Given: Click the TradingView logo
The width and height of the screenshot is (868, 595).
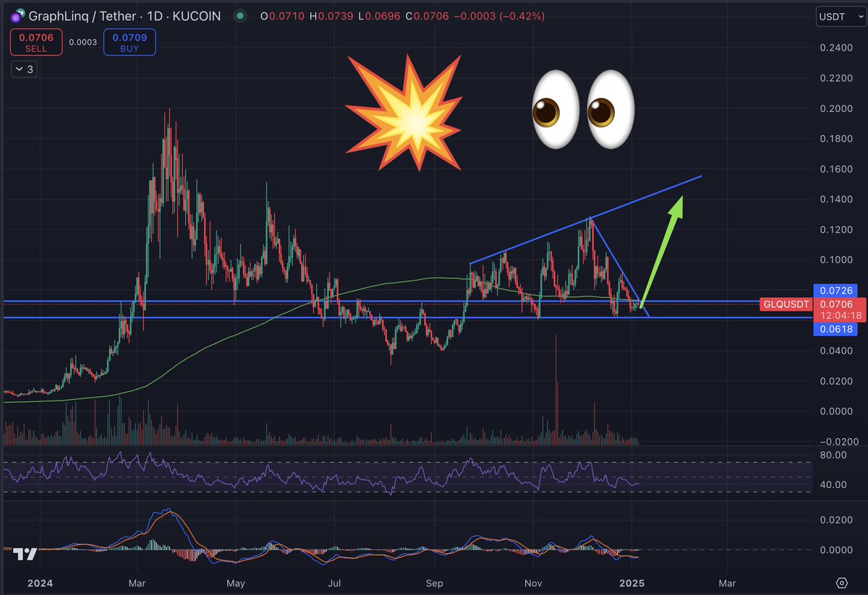Looking at the screenshot, I should pos(27,554).
